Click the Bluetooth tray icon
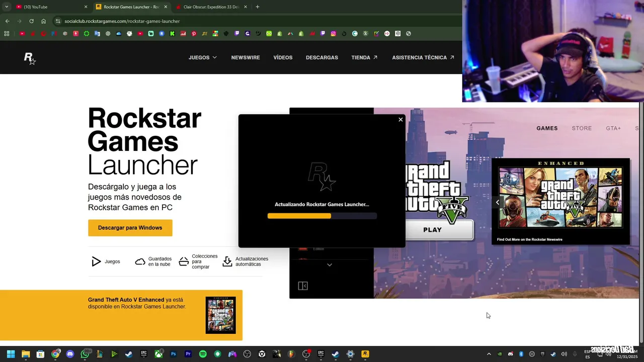The image size is (644, 362). [521, 354]
